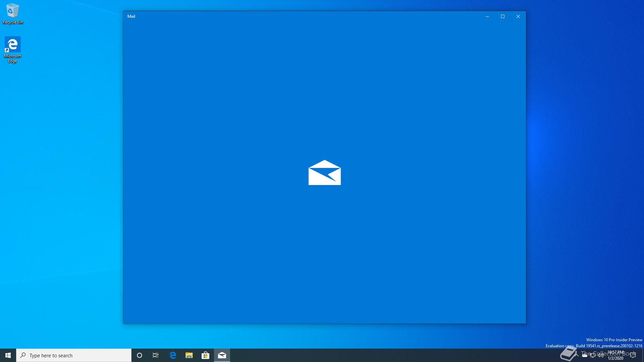This screenshot has width=644, height=362.
Task: Open Microsoft Store from the taskbar
Action: [205, 355]
